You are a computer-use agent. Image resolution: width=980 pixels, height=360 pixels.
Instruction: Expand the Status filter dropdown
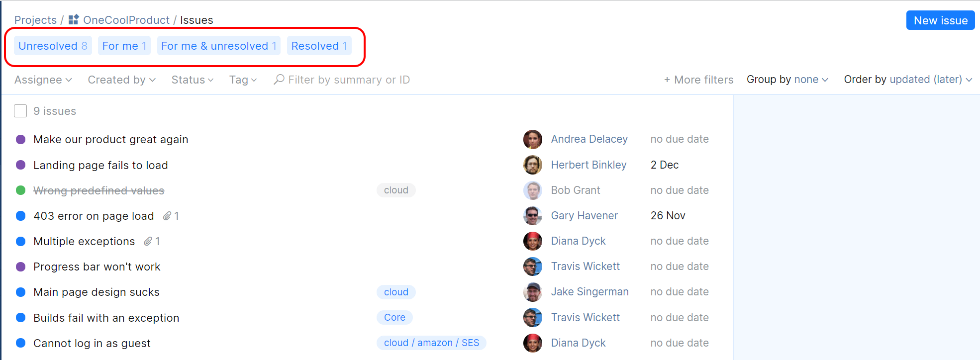pyautogui.click(x=193, y=80)
